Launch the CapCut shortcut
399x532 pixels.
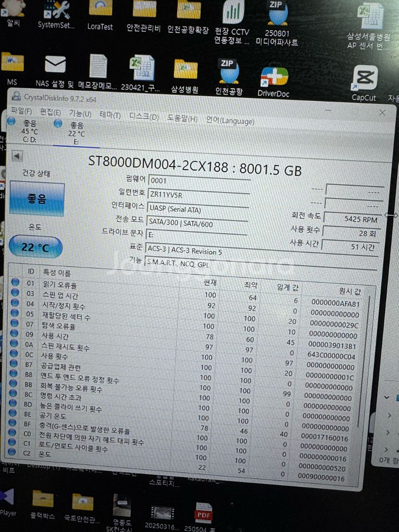364,83
